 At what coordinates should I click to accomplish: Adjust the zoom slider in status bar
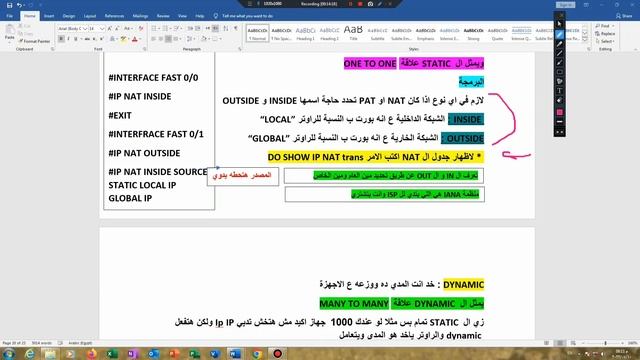[x=605, y=343]
